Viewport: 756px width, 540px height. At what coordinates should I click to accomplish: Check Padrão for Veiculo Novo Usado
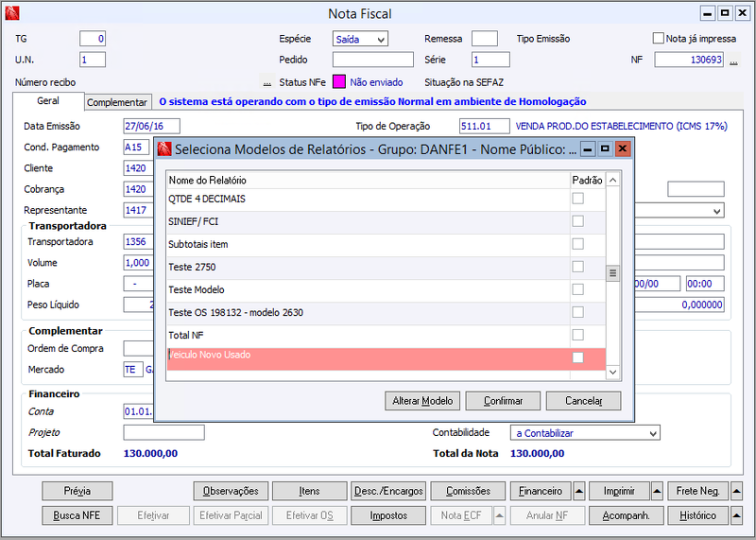coord(577,357)
